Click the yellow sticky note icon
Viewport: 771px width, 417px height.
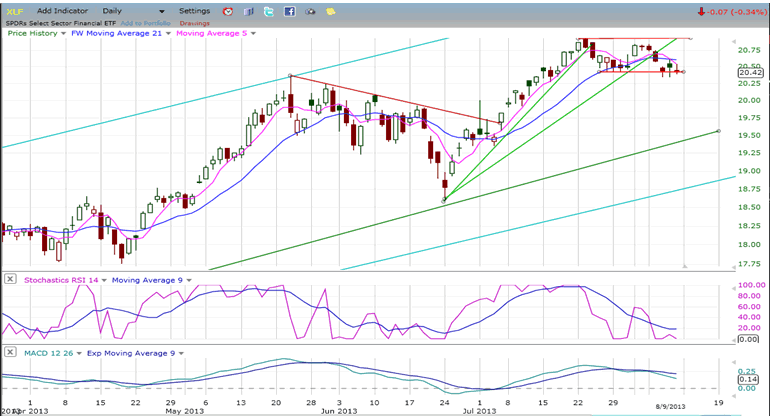tap(332, 11)
